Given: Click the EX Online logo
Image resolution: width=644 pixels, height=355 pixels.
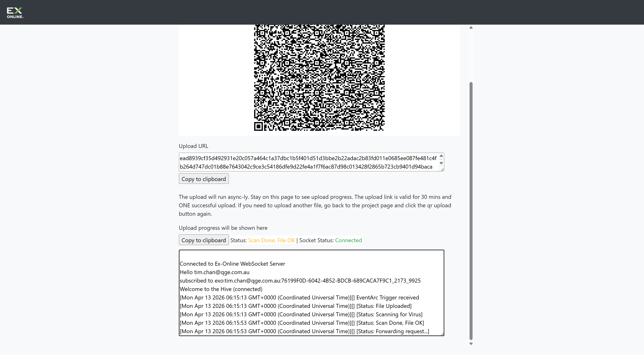Looking at the screenshot, I should (x=15, y=12).
